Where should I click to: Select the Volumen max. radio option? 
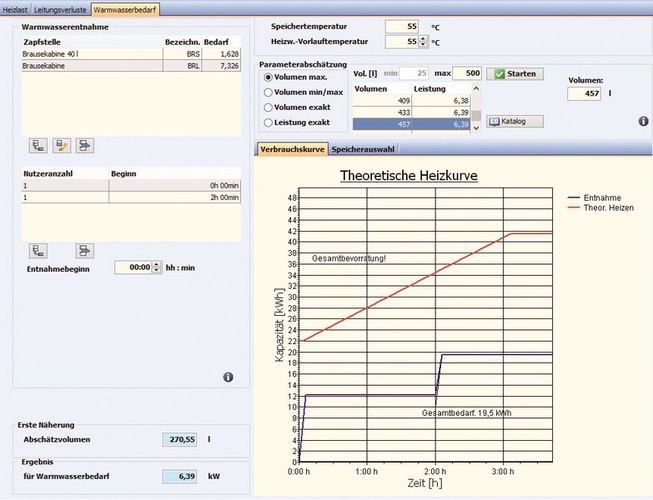[267, 76]
